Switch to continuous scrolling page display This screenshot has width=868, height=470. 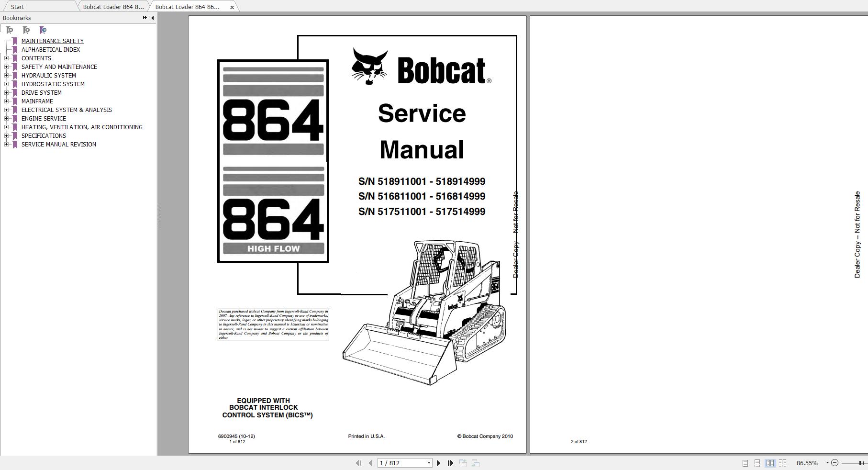[x=757, y=463]
